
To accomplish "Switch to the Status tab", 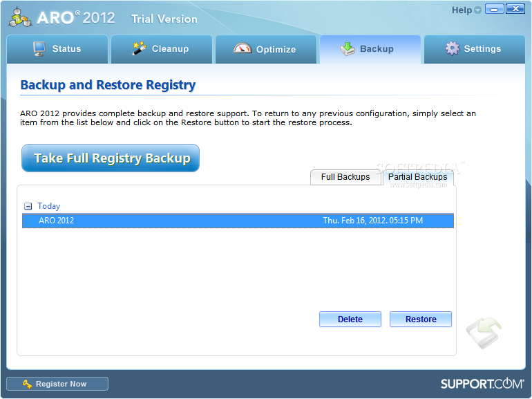I will pos(57,49).
